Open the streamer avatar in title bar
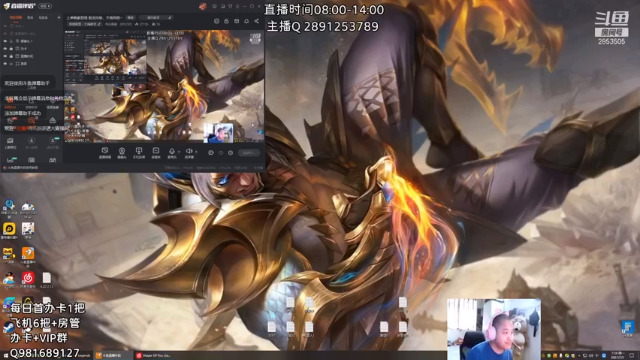This screenshot has height=360, width=640. coord(202,6)
